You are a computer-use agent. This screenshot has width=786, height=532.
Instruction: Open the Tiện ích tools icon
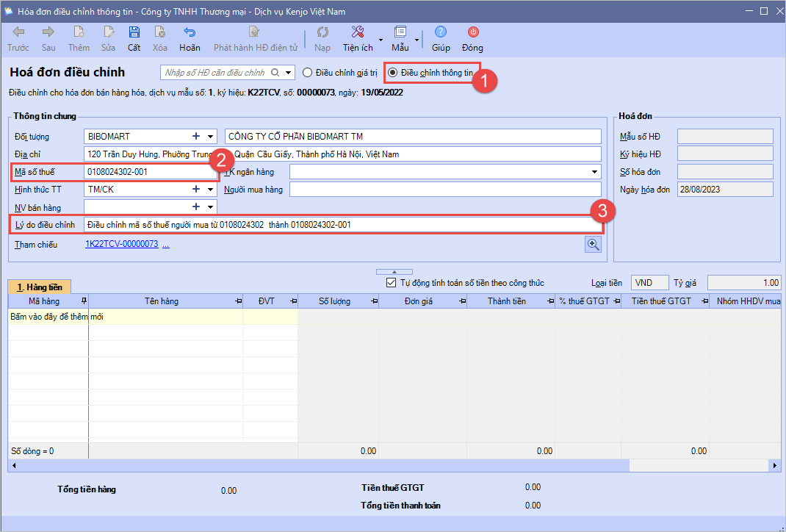click(x=358, y=32)
